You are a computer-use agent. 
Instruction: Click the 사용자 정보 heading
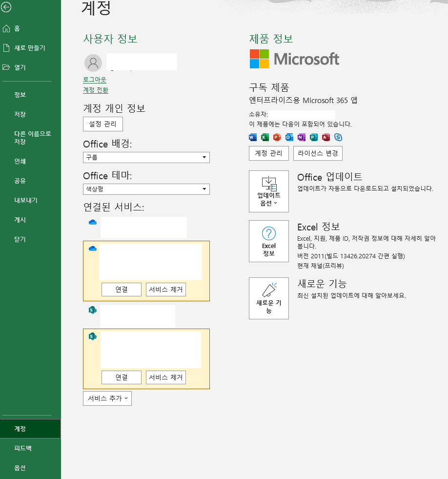click(x=111, y=39)
